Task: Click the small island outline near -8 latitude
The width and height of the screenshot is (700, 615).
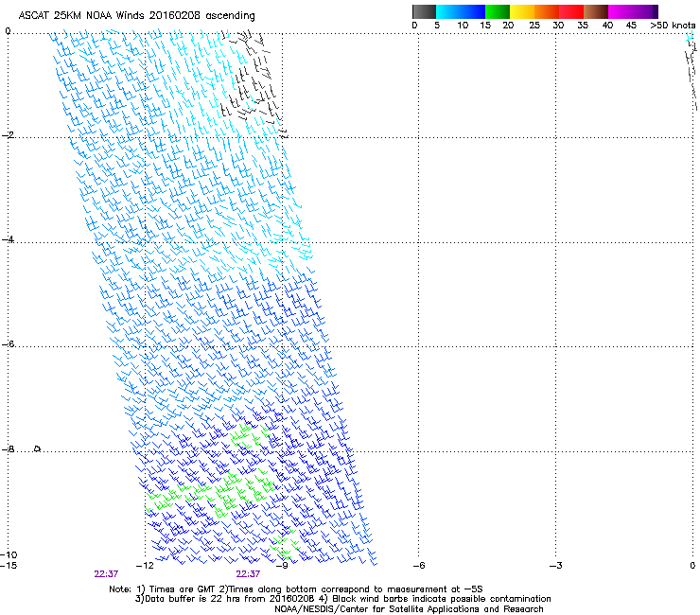Action: [38, 448]
